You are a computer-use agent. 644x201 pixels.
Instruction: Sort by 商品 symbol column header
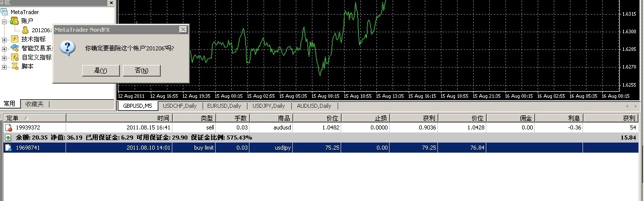coord(271,118)
